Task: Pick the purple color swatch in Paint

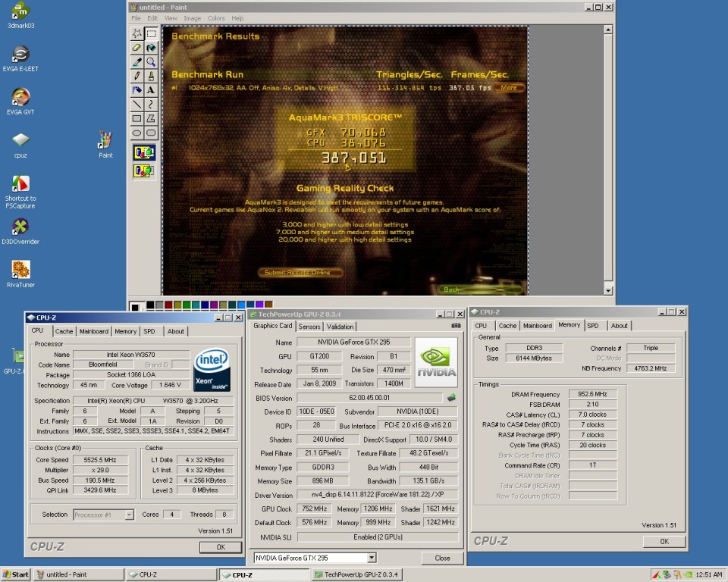Action: click(x=214, y=305)
